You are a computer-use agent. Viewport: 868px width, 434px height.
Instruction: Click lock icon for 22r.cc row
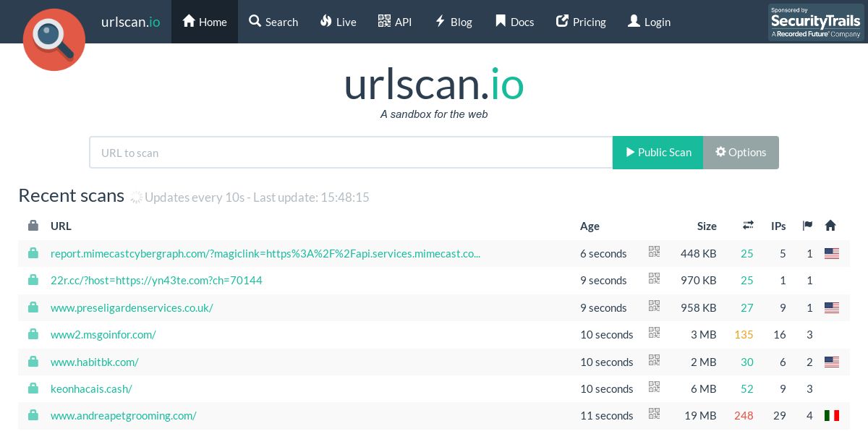[33, 280]
